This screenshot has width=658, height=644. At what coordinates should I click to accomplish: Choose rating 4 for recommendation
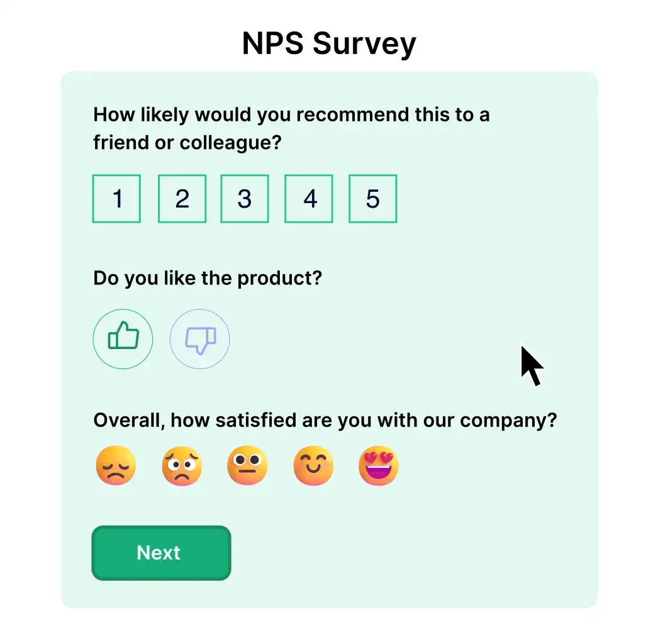point(309,198)
